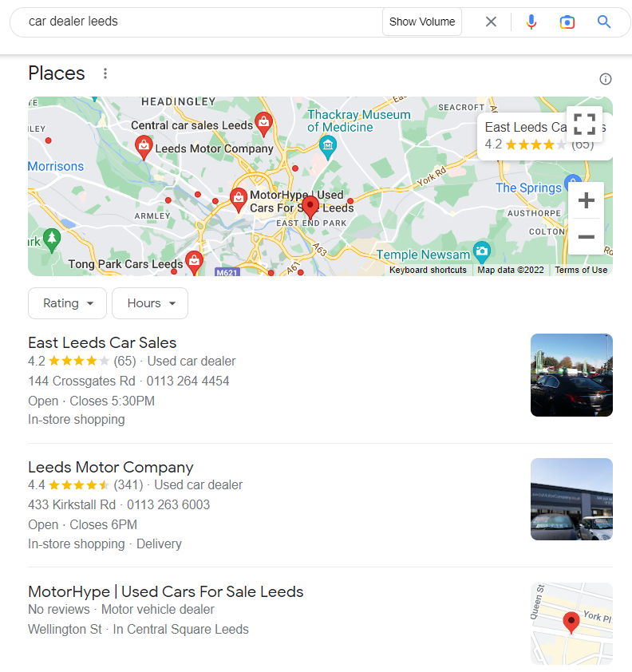Open the Hours filter dropdown

pos(150,303)
